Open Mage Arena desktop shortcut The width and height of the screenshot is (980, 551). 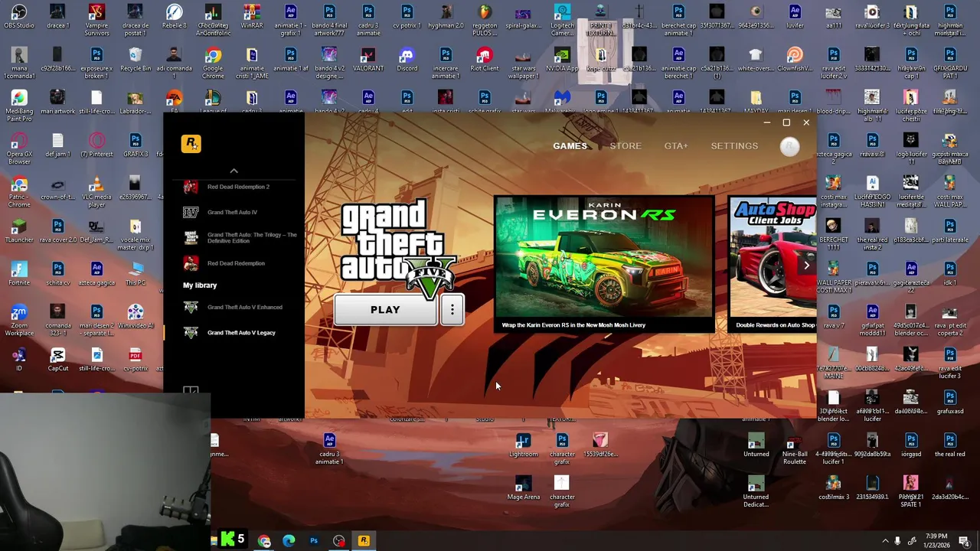524,488
